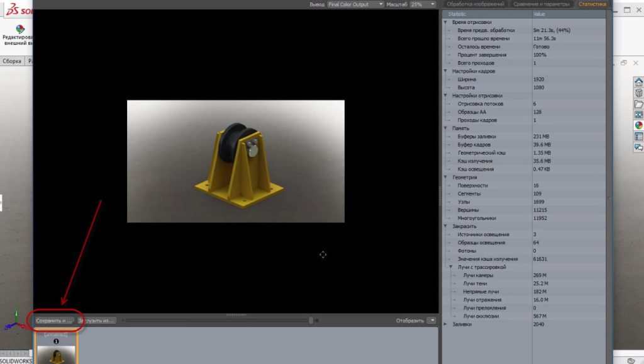
Task: Select the Осталось времени row
Action: pyautogui.click(x=524, y=47)
